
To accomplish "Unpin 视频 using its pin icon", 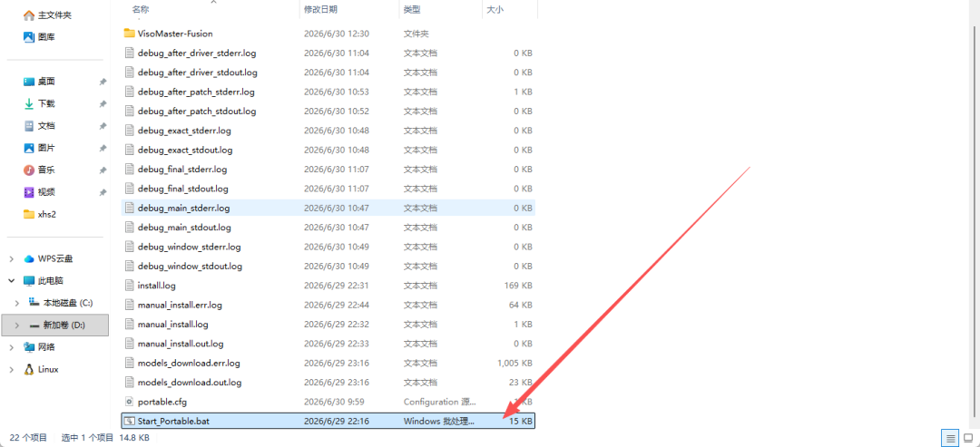I will (x=103, y=193).
